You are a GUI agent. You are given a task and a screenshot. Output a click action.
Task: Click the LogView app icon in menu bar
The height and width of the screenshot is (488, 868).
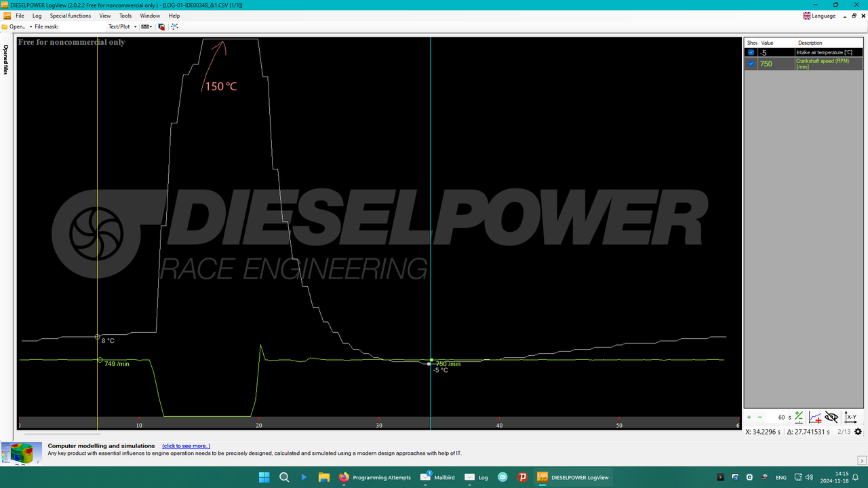coord(7,16)
